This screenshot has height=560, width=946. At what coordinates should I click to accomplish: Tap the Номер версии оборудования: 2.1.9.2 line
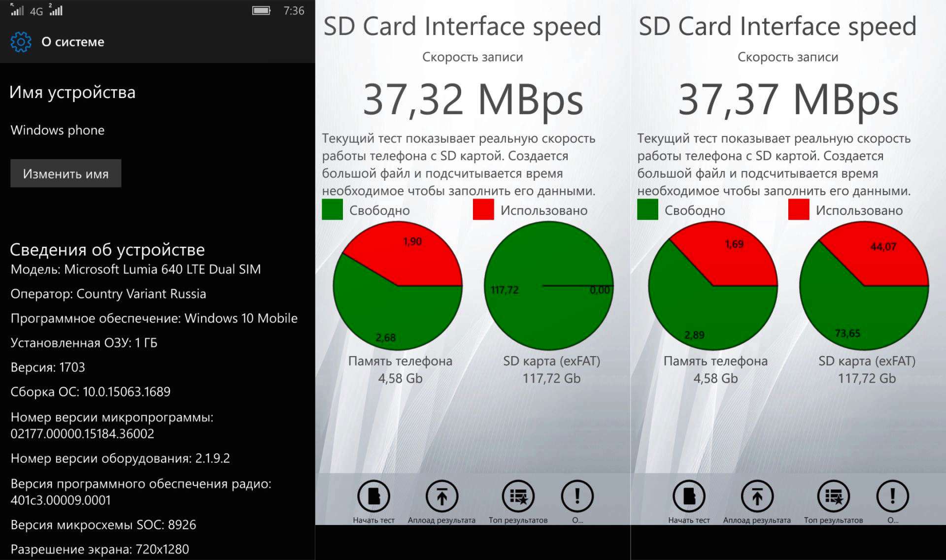[120, 458]
